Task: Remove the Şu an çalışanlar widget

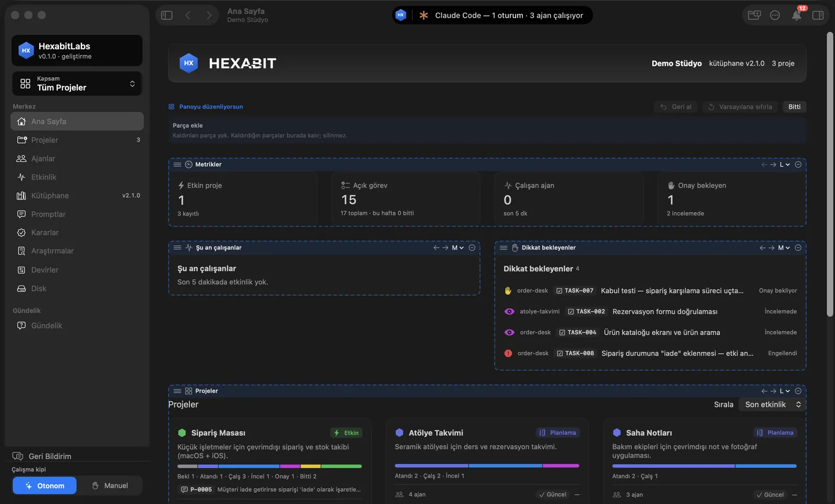Action: point(472,248)
